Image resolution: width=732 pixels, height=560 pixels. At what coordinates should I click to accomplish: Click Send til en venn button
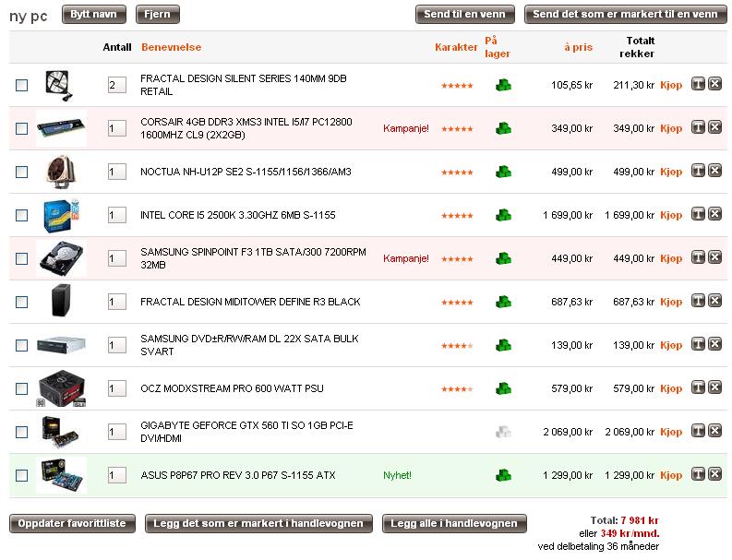tap(464, 15)
